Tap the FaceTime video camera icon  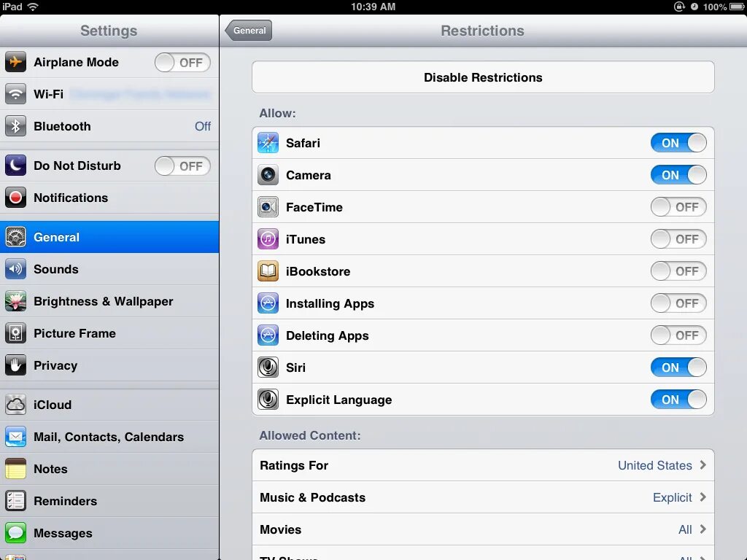[x=268, y=207]
